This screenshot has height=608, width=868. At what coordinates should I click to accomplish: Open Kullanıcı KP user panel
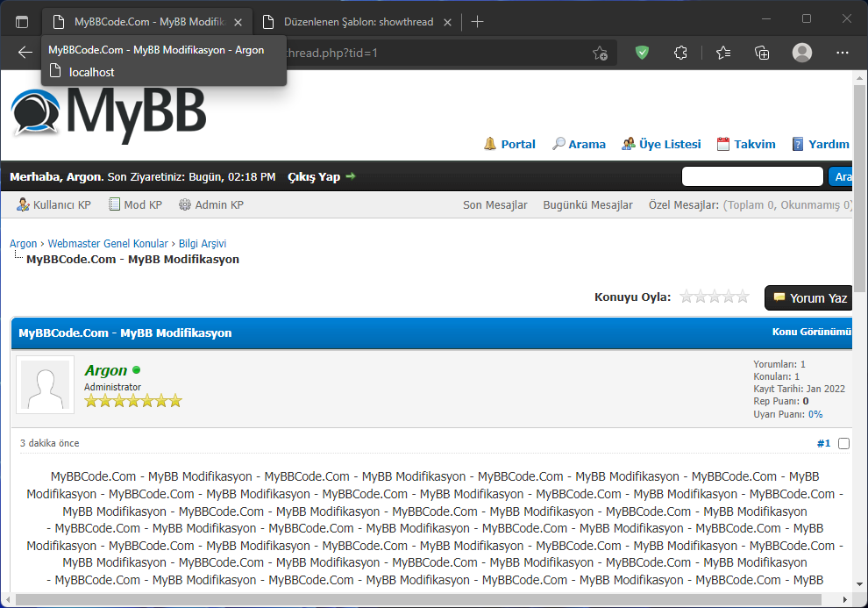click(x=62, y=205)
